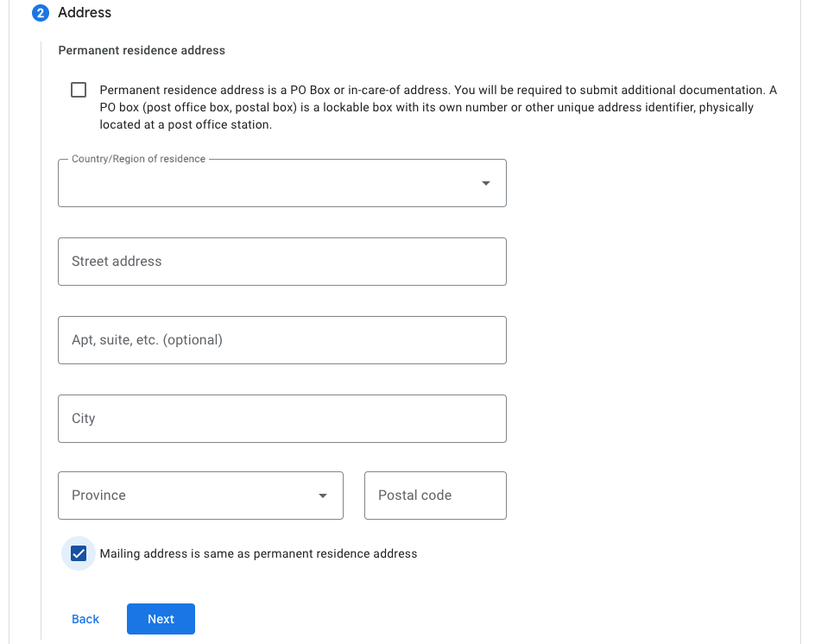Focus the Street address input field
The height and width of the screenshot is (644, 815).
coord(282,262)
